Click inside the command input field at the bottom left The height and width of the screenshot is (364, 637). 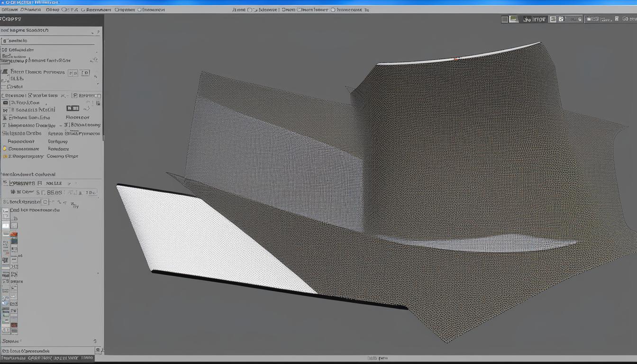point(47,351)
